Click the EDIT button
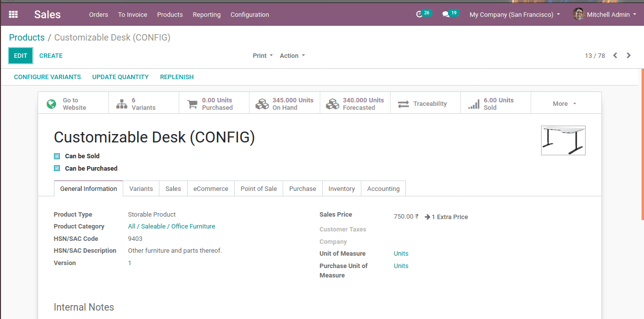644x319 pixels. (21, 56)
